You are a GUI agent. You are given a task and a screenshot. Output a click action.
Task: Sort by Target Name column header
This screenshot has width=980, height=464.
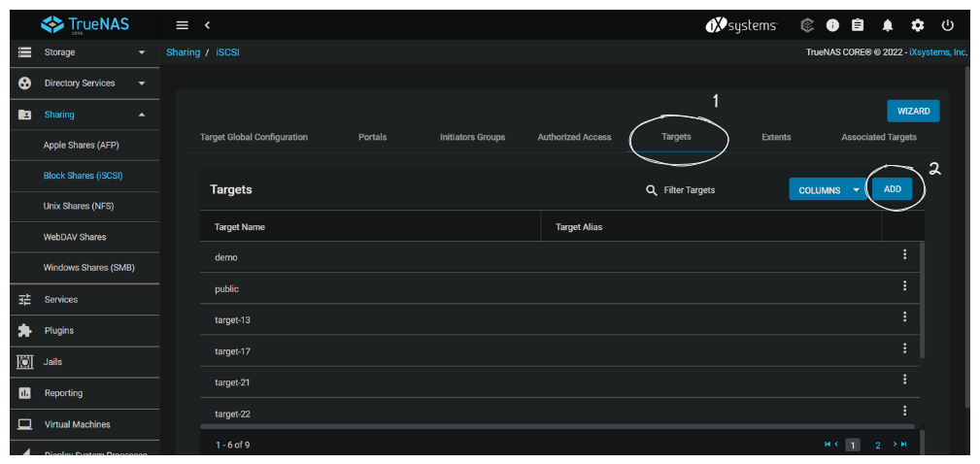click(x=240, y=227)
